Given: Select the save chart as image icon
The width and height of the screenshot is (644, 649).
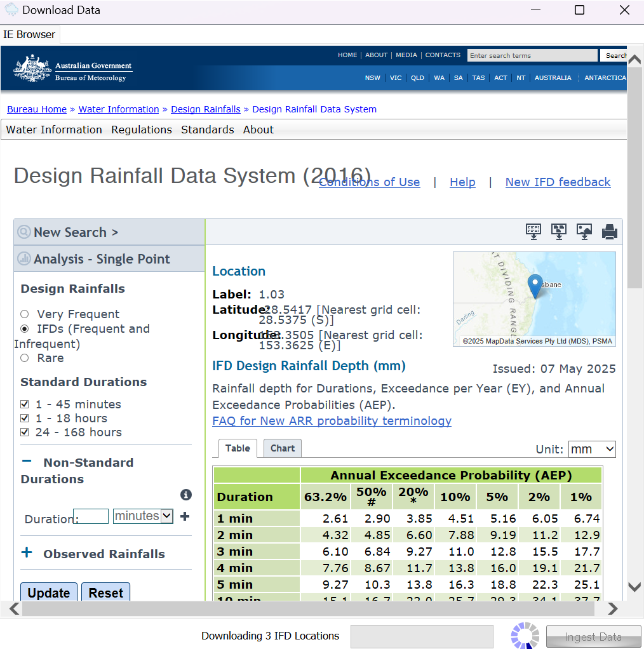Looking at the screenshot, I should pos(584,232).
